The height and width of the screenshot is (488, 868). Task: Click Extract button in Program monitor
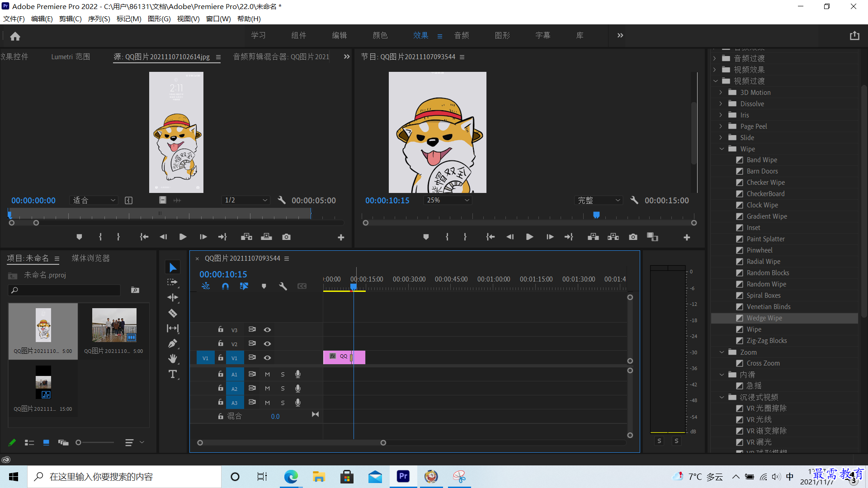pos(613,237)
